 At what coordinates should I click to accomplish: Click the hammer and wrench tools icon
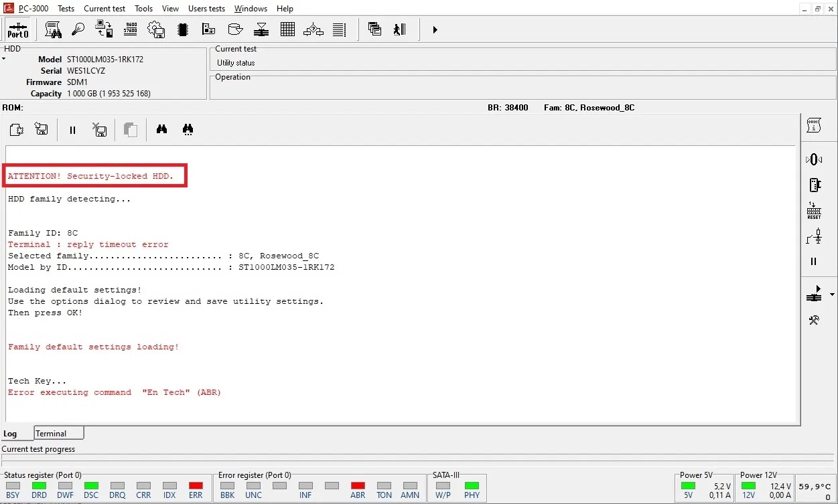click(x=814, y=320)
